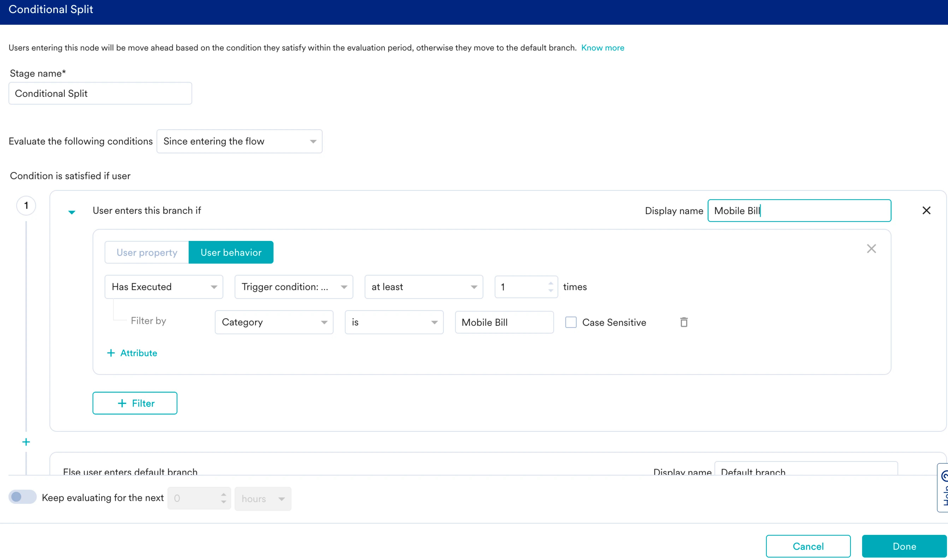
Task: Open the at least comparison dropdown
Action: coord(423,287)
